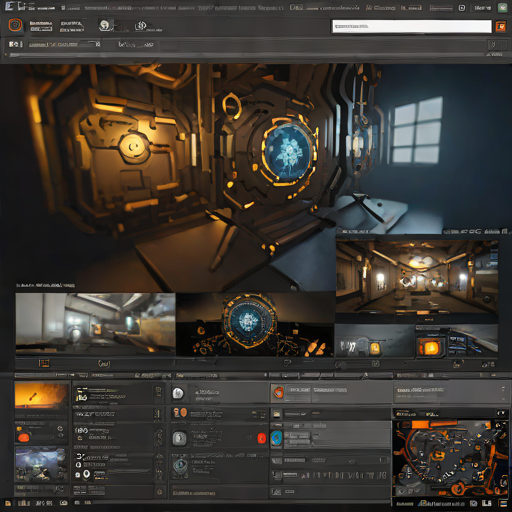512x512 pixels.
Task: Select the second label tab beside the app logo
Action: pyautogui.click(x=72, y=26)
